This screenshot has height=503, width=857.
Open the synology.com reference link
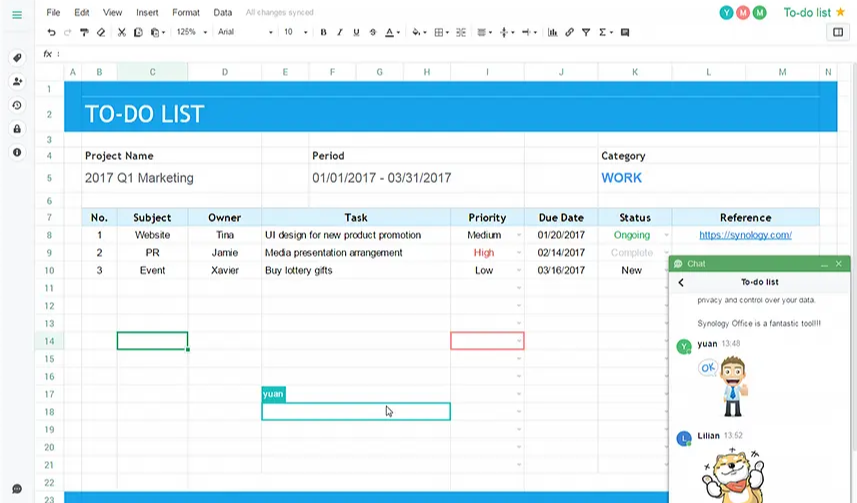(x=745, y=235)
